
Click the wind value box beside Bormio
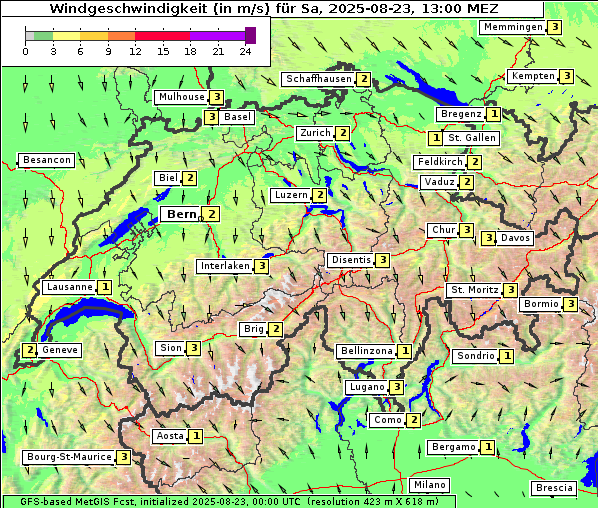570,304
